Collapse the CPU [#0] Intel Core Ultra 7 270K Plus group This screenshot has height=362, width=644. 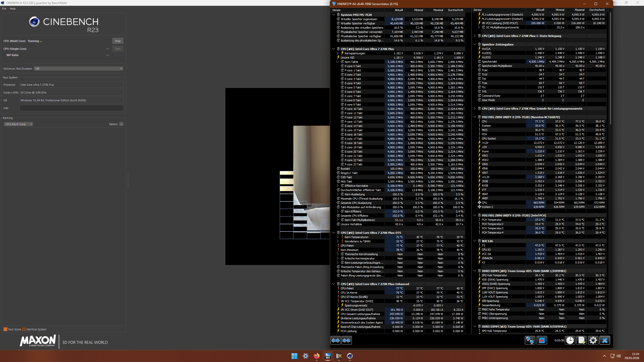coord(334,49)
